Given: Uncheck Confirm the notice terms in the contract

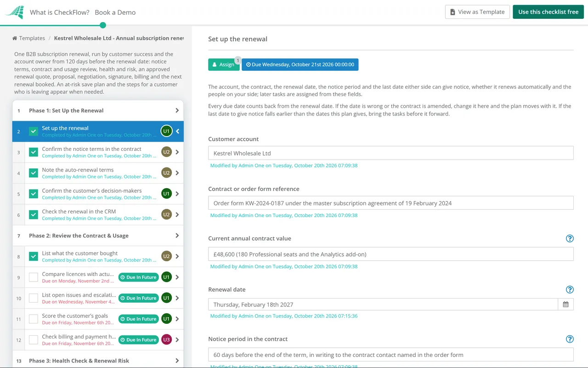Looking at the screenshot, I should pyautogui.click(x=34, y=152).
